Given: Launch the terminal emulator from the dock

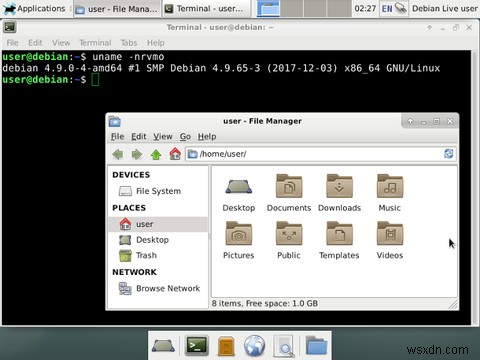Looking at the screenshot, I should [197, 345].
